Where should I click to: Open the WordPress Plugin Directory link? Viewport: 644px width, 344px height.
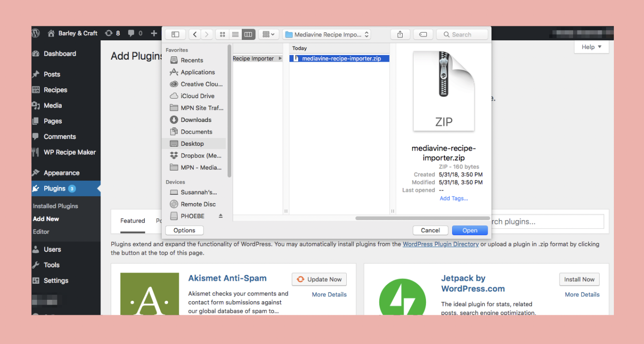click(x=441, y=244)
